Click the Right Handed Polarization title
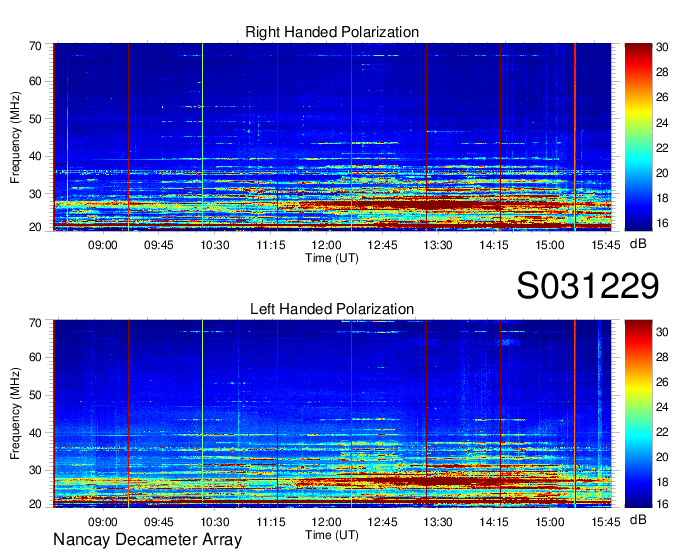 [332, 32]
